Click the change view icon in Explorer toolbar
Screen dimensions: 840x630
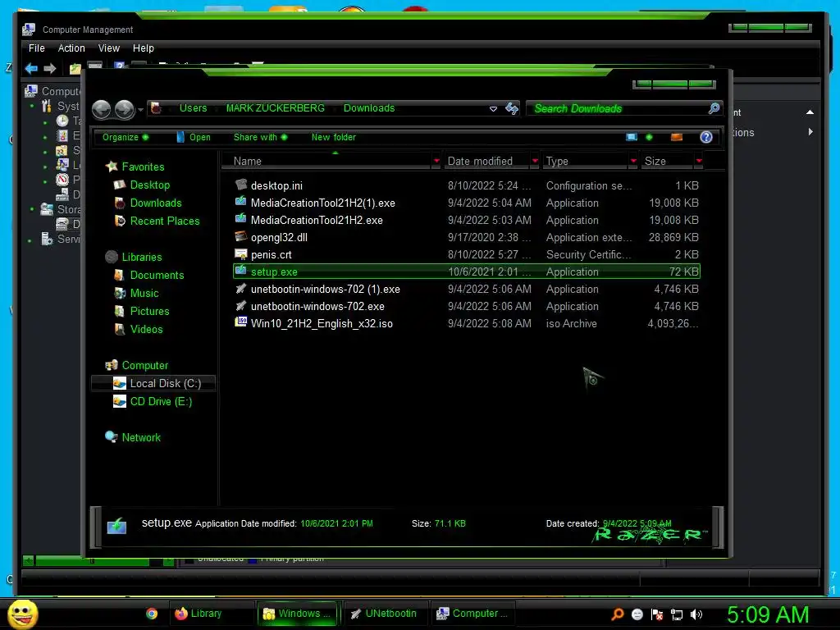632,137
